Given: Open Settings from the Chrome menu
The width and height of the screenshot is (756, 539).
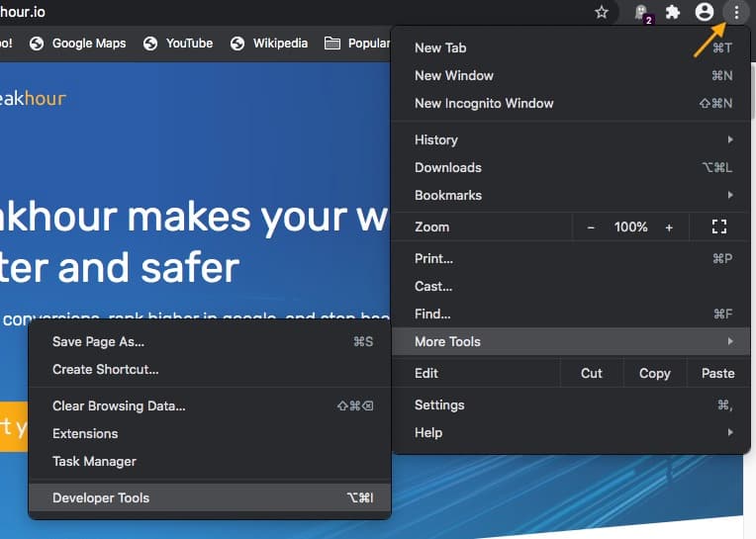Looking at the screenshot, I should (x=571, y=405).
